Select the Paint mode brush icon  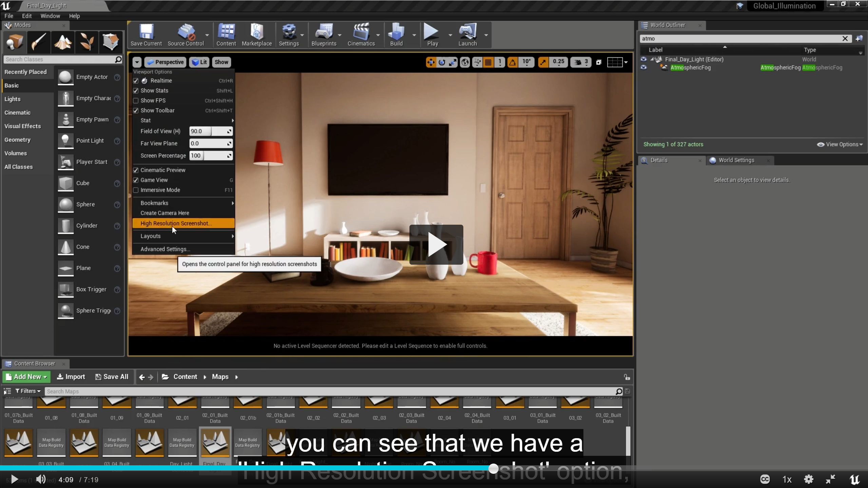click(39, 42)
